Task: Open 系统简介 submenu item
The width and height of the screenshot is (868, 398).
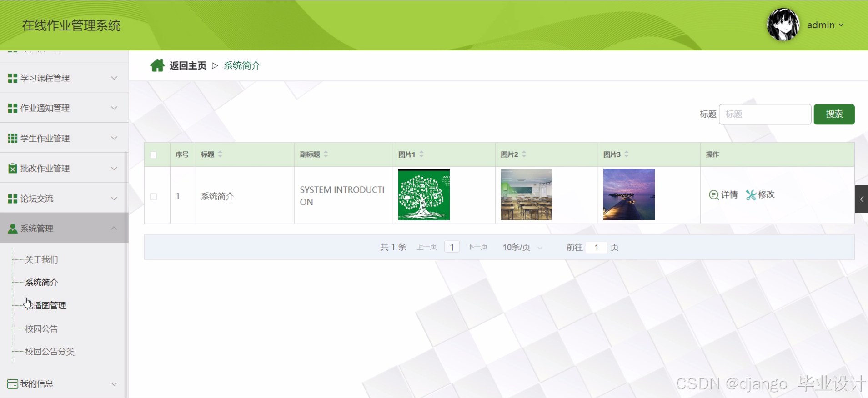Action: click(41, 282)
